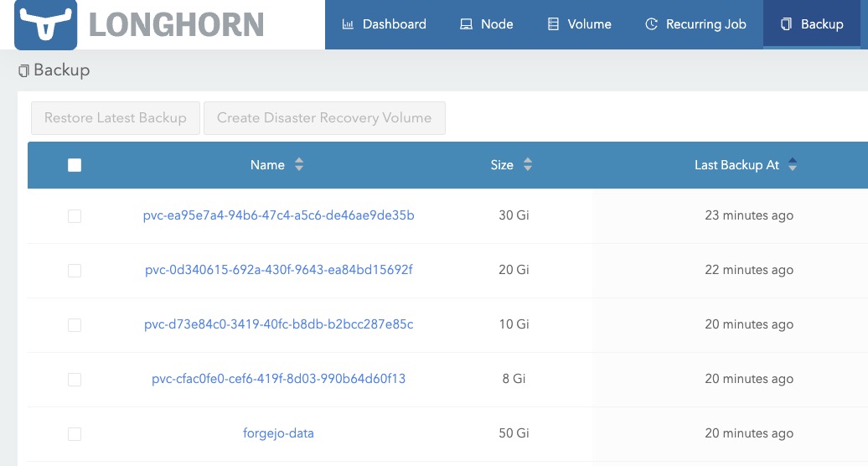Screen dimensions: 868x466
Task: Click the Backup copy icon in navbar
Action: pos(786,24)
